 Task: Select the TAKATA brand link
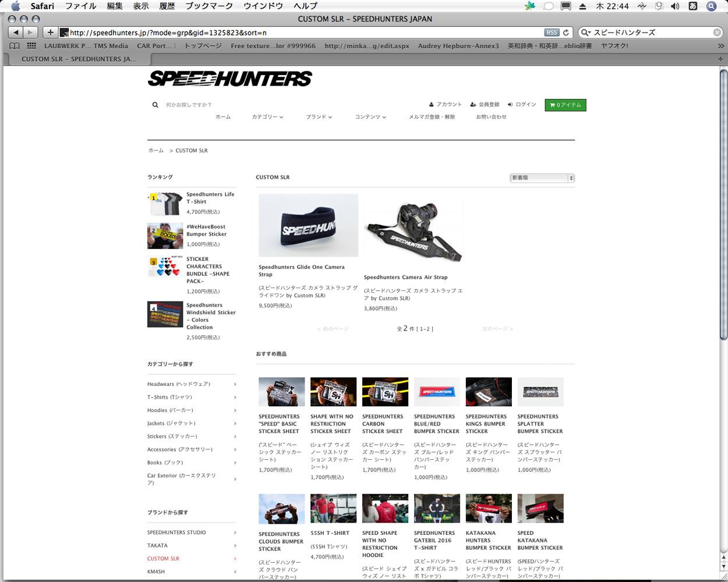click(x=157, y=546)
